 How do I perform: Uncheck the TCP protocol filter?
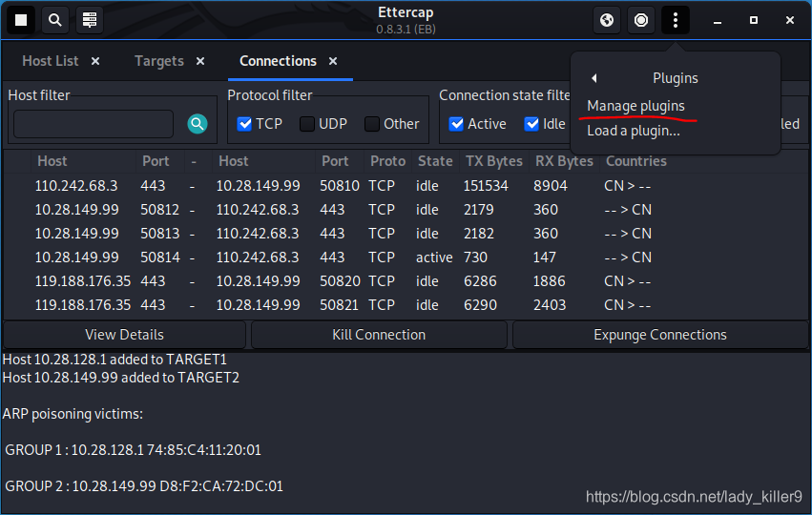coord(244,124)
